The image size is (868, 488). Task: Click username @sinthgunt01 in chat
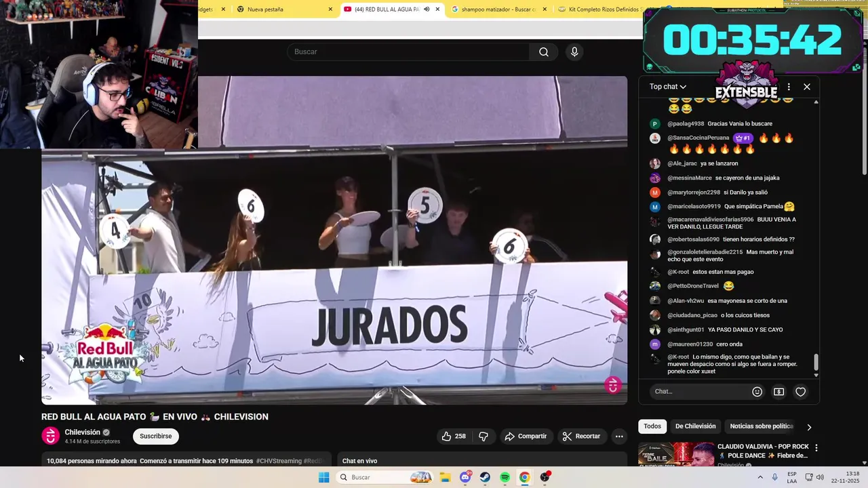click(x=686, y=330)
